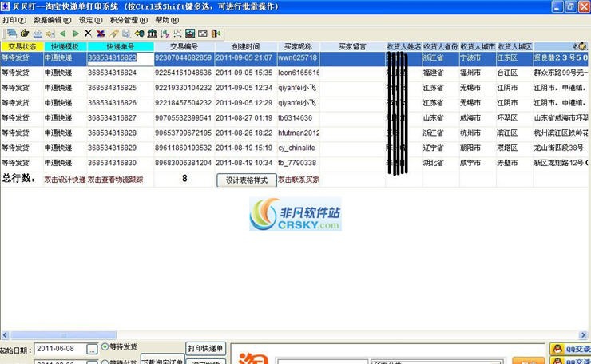Screen dimensions: 591x364
Task: Go to next record with green right arrow
Action: [x=76, y=34]
